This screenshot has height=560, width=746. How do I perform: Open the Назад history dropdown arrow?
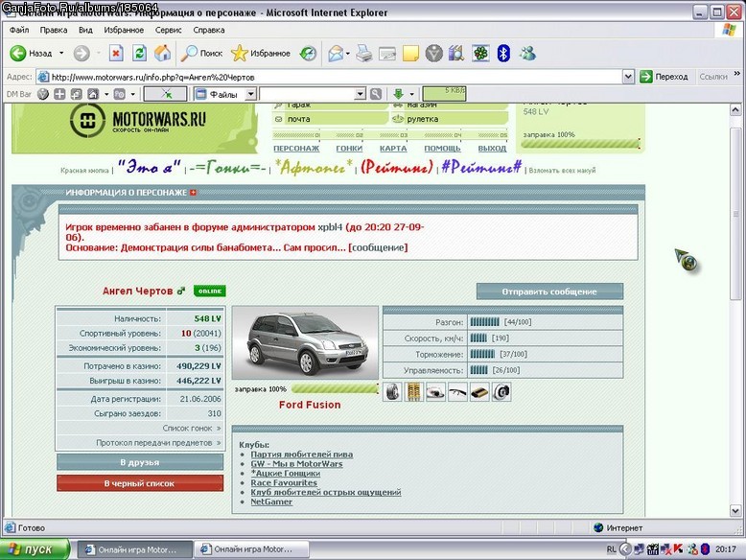61,54
